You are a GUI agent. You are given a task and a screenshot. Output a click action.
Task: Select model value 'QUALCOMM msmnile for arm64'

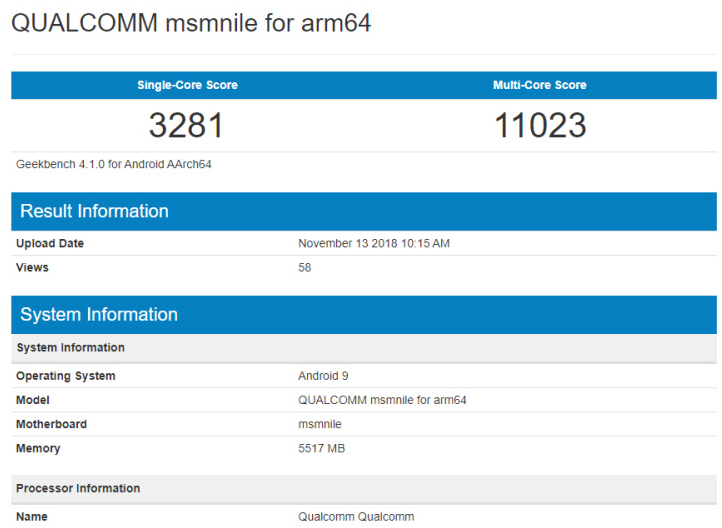pyautogui.click(x=382, y=400)
